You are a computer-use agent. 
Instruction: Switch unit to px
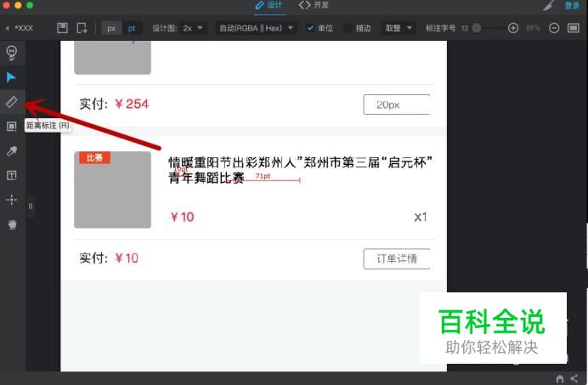(x=111, y=28)
